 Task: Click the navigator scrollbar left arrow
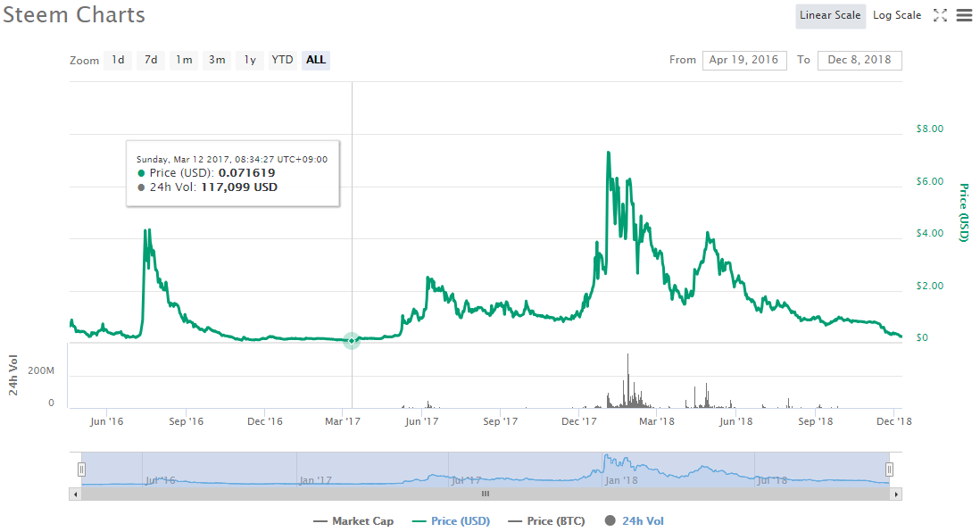pyautogui.click(x=75, y=494)
